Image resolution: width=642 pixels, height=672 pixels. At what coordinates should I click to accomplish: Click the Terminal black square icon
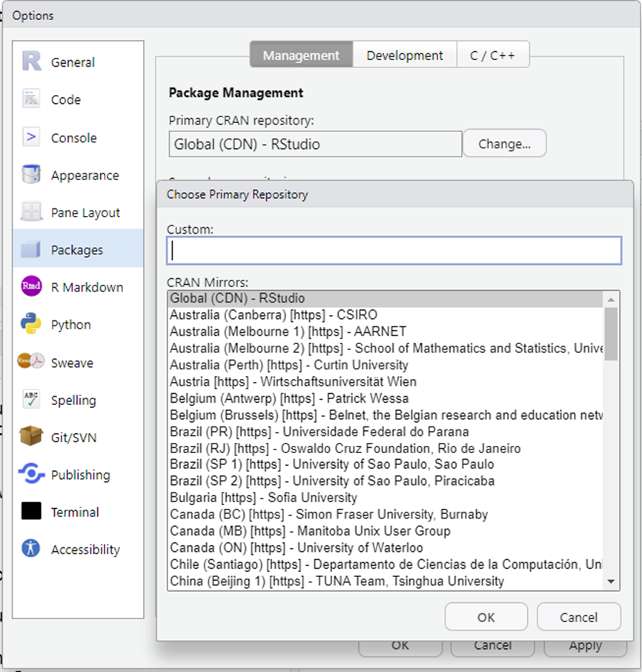(x=31, y=511)
